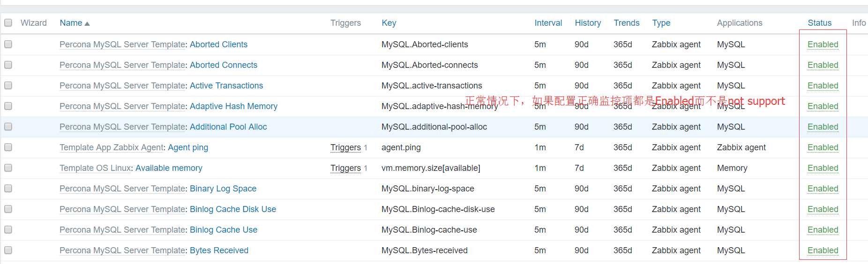
Task: Check the Binlog Cache Disk Use checkbox
Action: pyautogui.click(x=8, y=209)
